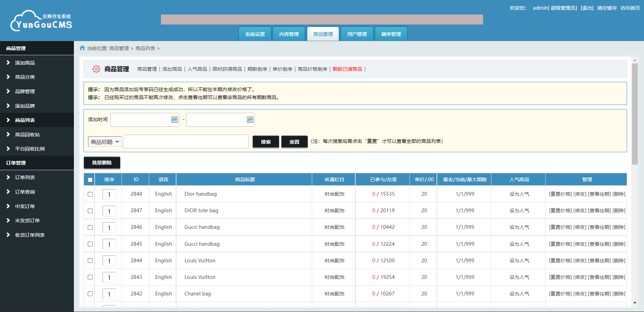Click the sort order field for product 2843
The height and width of the screenshot is (312, 644).
pos(109,277)
